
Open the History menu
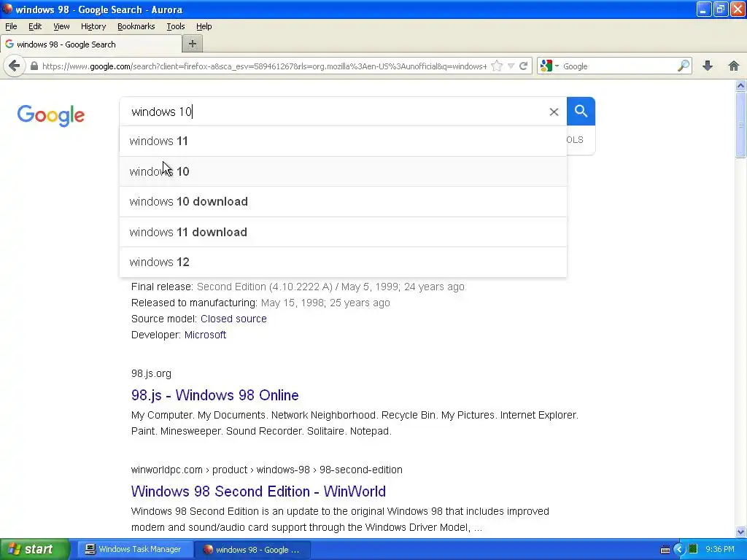tap(93, 27)
